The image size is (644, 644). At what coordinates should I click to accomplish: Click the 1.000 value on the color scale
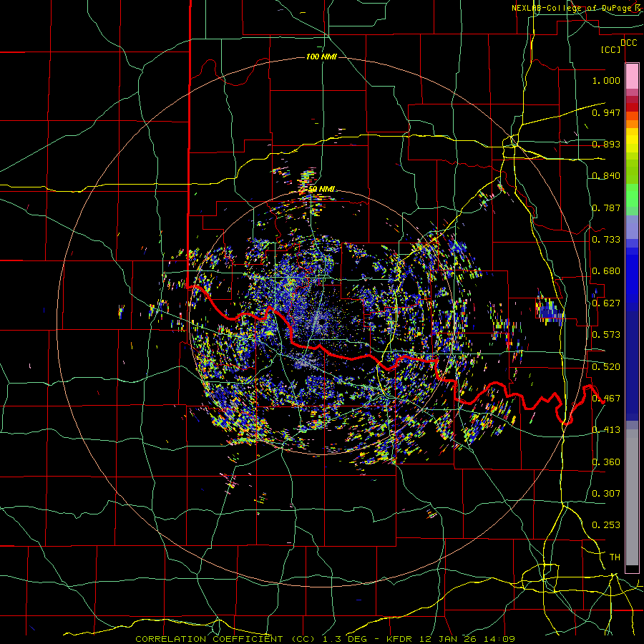click(606, 80)
